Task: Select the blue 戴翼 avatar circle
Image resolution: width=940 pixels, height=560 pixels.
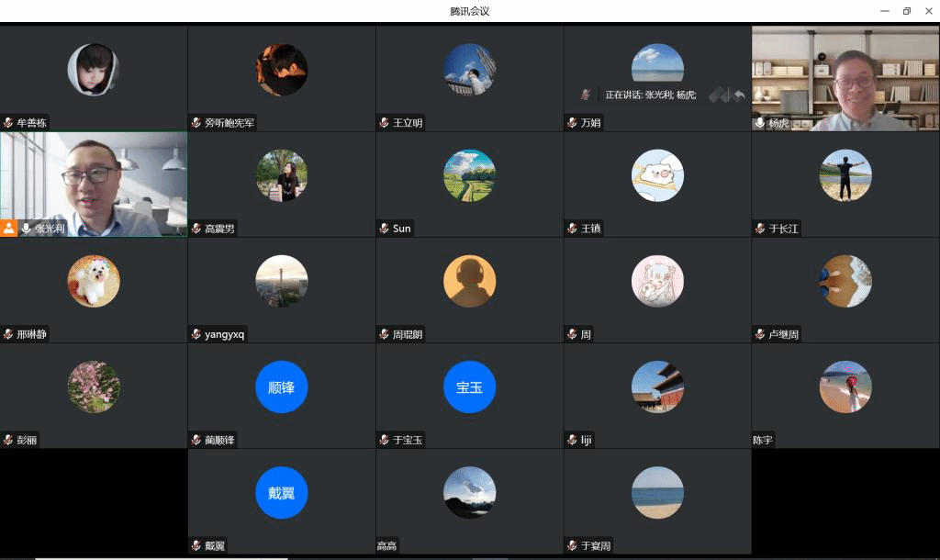Action: click(x=282, y=493)
